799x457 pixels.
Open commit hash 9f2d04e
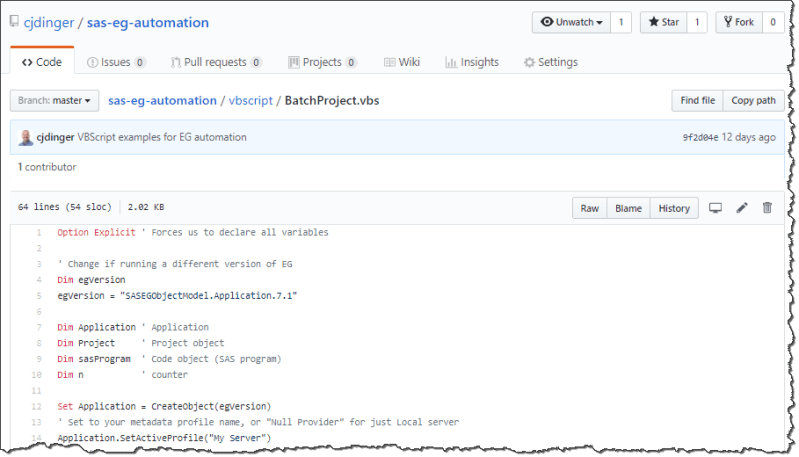700,137
